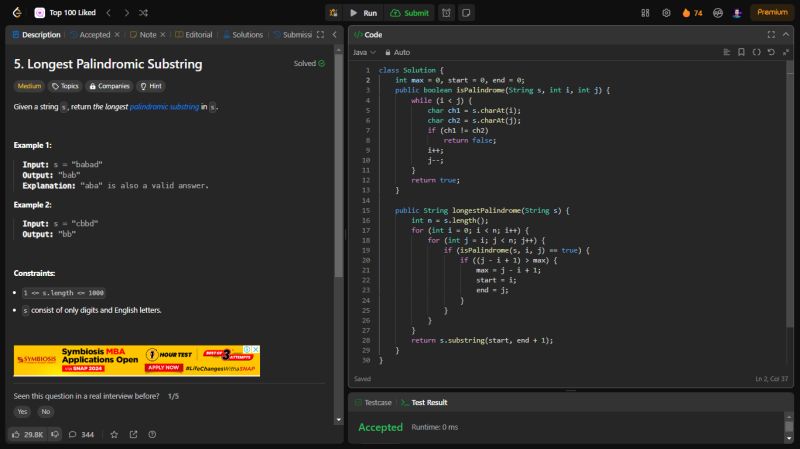Open the Symbiosis MBA ad banner
The image size is (800, 449).
pos(137,361)
